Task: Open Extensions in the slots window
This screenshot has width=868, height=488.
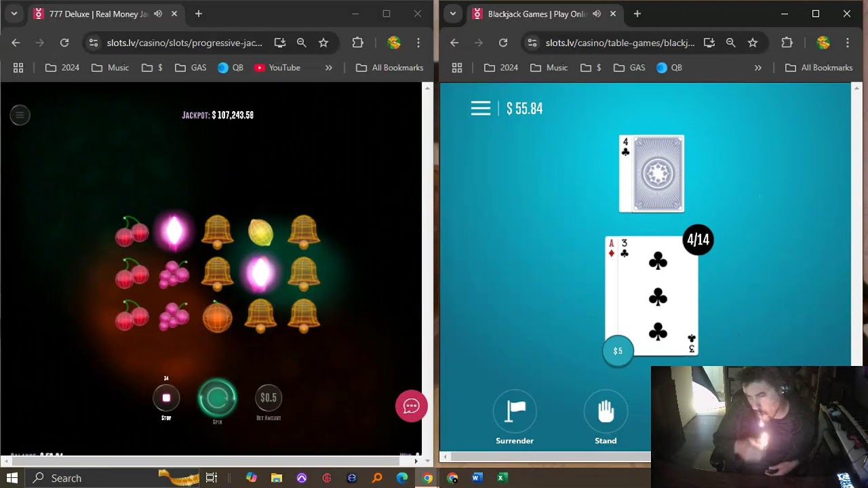Action: click(357, 43)
